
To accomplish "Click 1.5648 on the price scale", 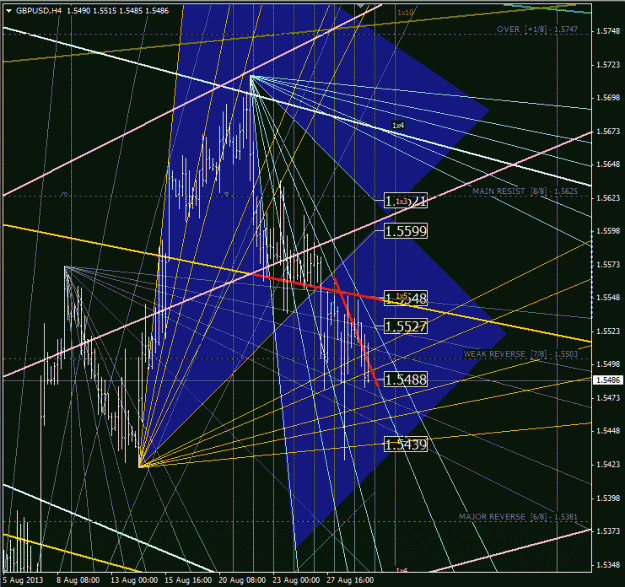I will [608, 164].
